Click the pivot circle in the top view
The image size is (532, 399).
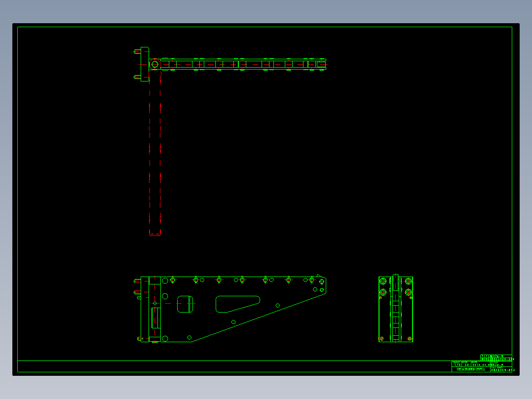click(x=155, y=64)
